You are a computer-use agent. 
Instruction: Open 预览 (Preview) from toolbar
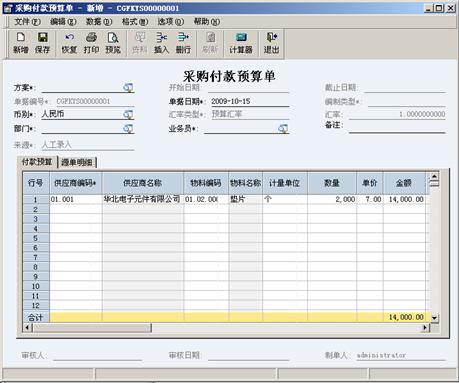point(113,43)
